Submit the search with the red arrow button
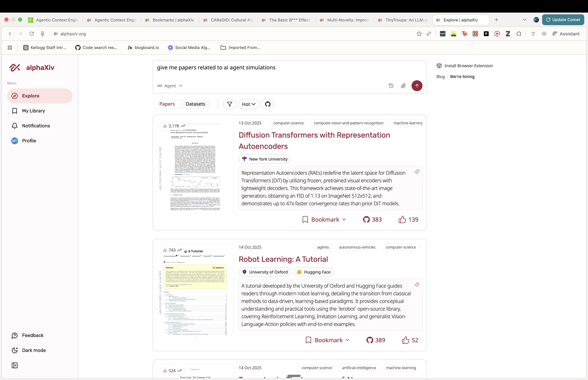This screenshot has height=380, width=588. tap(417, 86)
